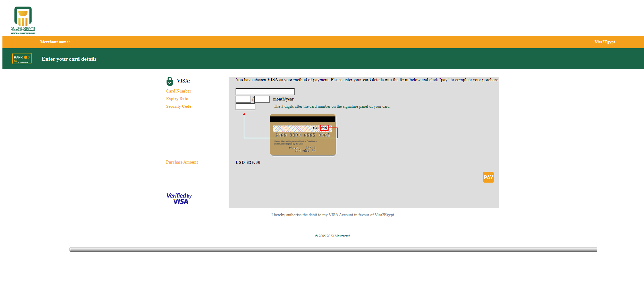Click the bank card icon in green header

pos(22,59)
